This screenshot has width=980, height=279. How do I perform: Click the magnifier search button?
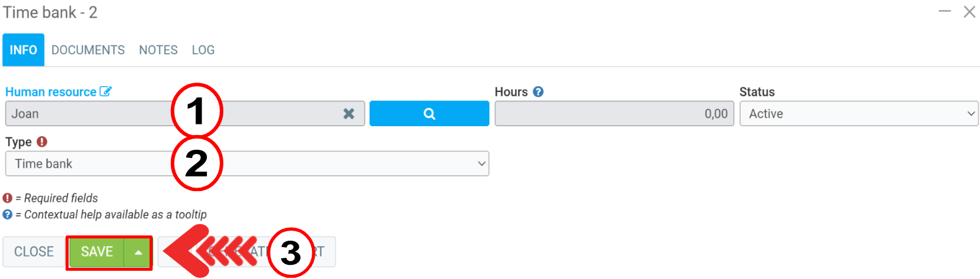click(429, 114)
